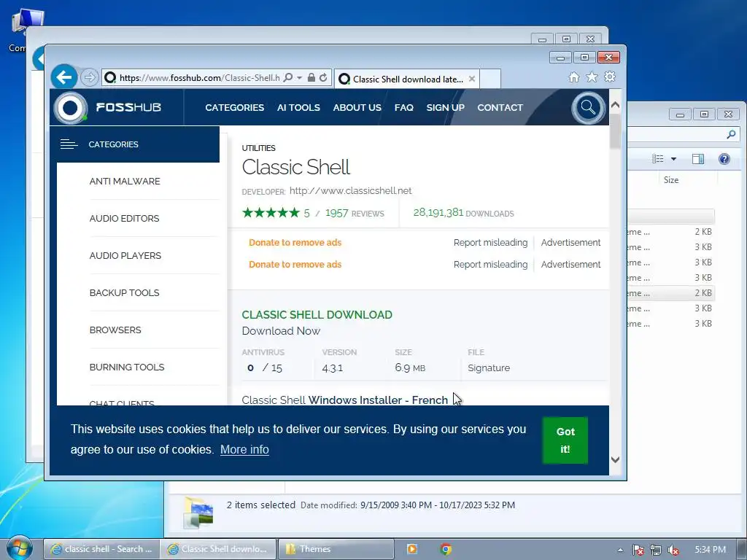Select BACKUP TOOLS category

124,293
